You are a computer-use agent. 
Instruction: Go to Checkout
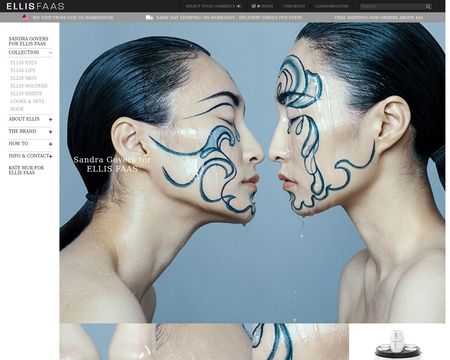coord(294,6)
